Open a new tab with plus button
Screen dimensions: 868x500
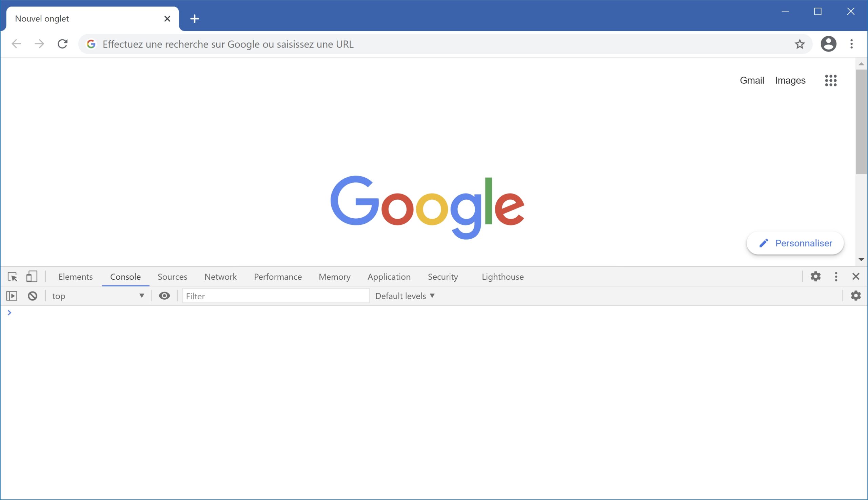click(x=194, y=19)
